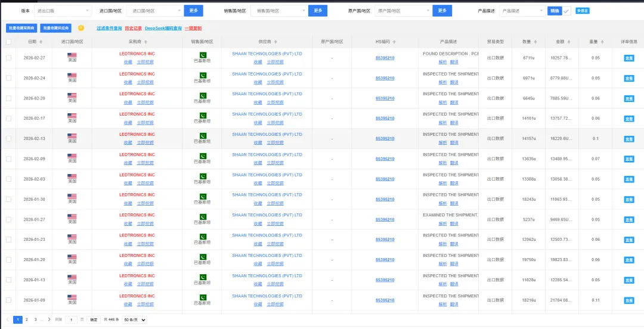The width and height of the screenshot is (644, 329).
Task: Sort by the 重量 column arrows
Action: click(602, 42)
